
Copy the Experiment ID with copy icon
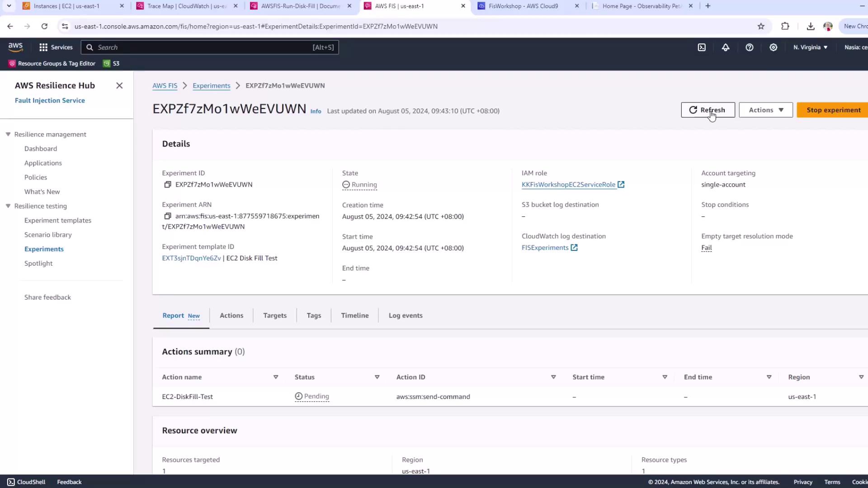pyautogui.click(x=167, y=185)
